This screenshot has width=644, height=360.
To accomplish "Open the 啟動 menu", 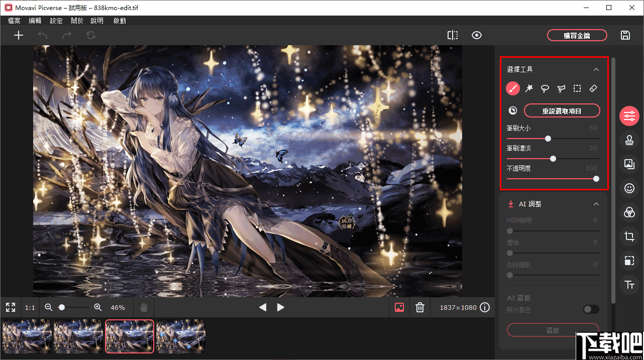I will point(120,21).
